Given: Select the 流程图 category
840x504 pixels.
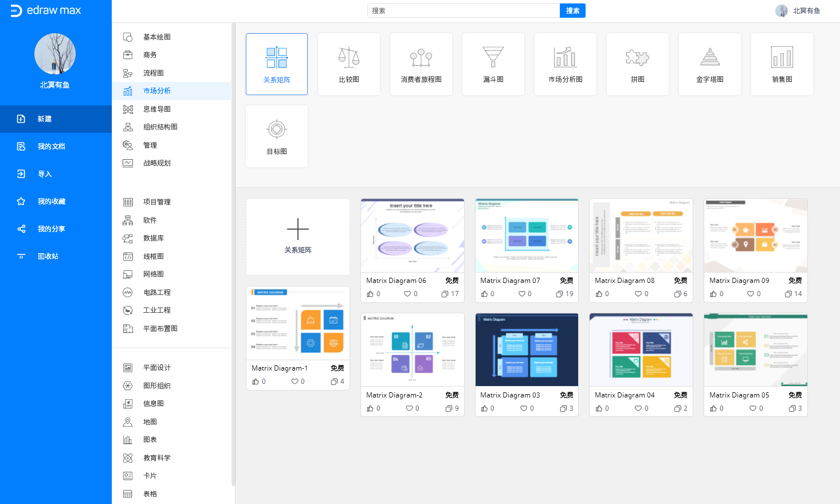Looking at the screenshot, I should [x=153, y=73].
